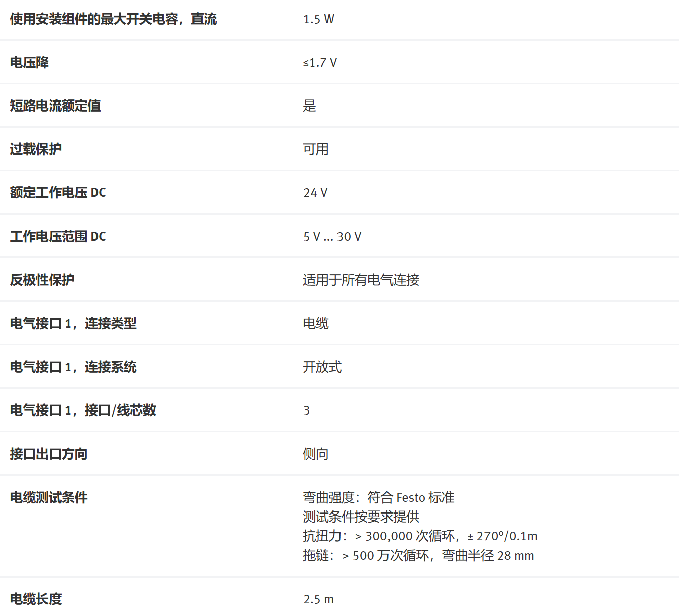This screenshot has height=616, width=679.
Task: Select the 过载保护 row label
Action: pos(36,149)
